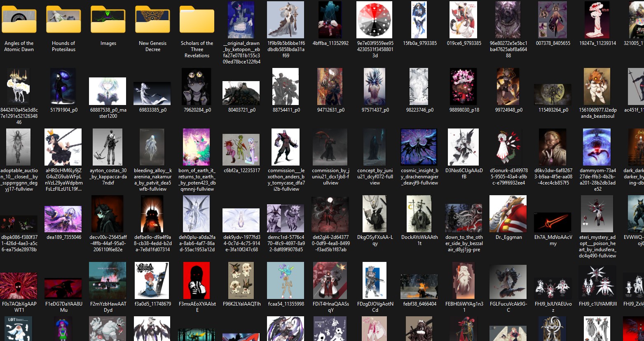Open the Hounds of Protesilaus folder

coord(63,19)
